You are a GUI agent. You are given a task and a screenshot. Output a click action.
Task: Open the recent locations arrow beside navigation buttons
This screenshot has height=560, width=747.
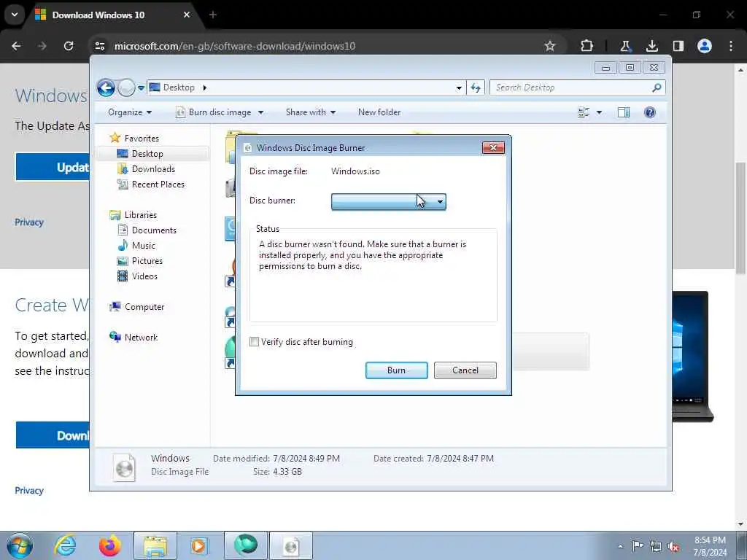[x=141, y=88]
